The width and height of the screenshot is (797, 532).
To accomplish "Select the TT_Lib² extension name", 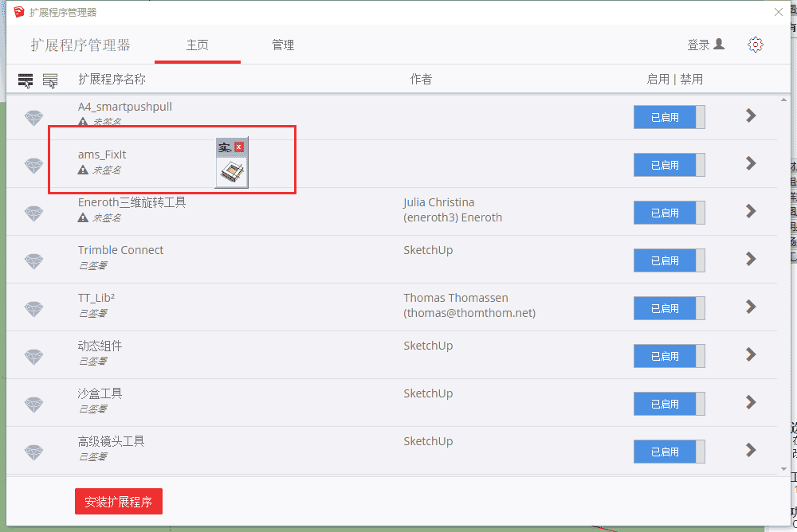I will (x=96, y=298).
